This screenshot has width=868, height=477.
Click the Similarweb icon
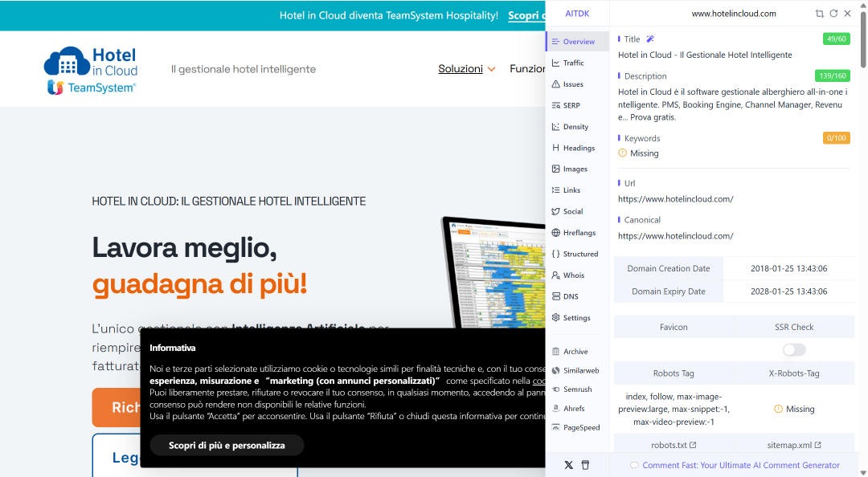click(556, 370)
